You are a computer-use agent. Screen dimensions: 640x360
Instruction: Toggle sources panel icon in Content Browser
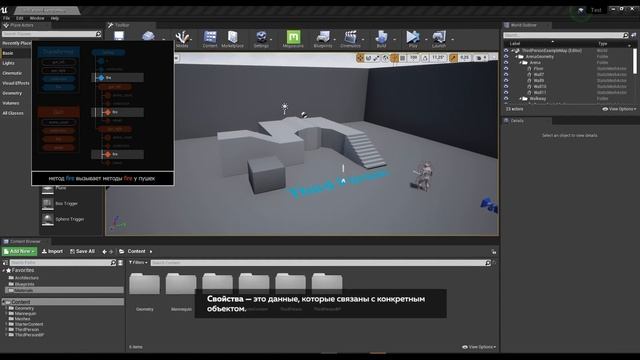point(5,263)
